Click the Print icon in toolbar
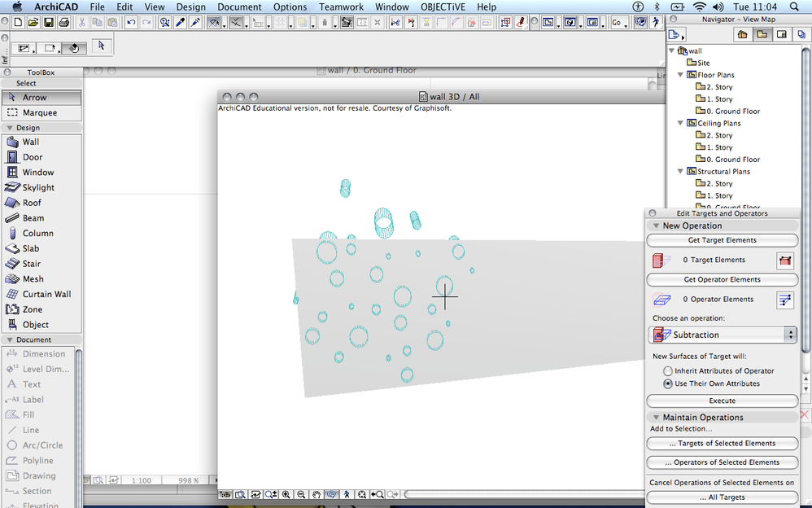The height and width of the screenshot is (508, 812). (63, 22)
